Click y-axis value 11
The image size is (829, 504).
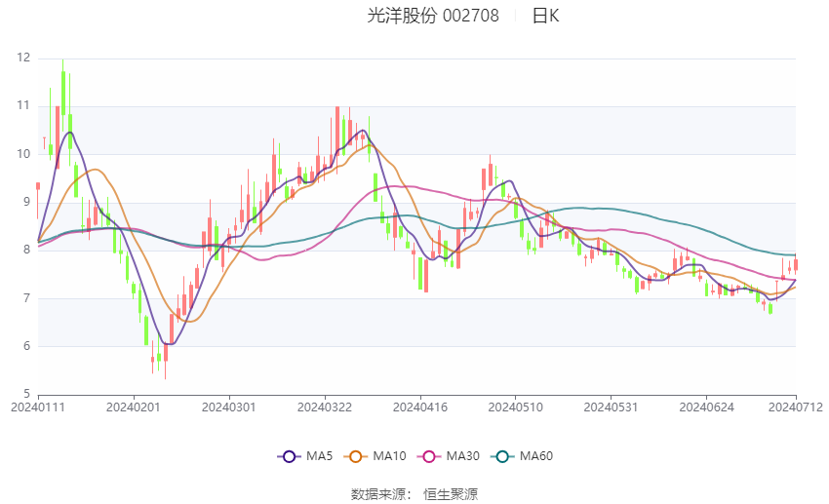pyautogui.click(x=23, y=105)
